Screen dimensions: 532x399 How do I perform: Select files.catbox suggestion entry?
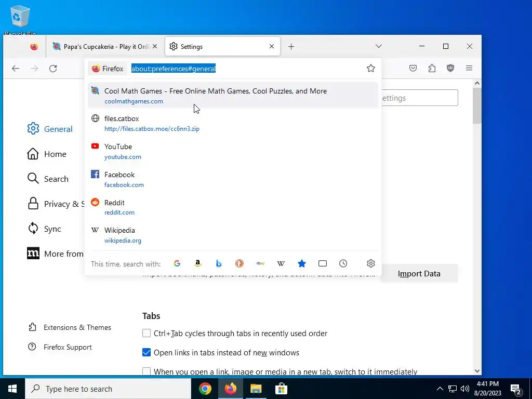pos(233,123)
